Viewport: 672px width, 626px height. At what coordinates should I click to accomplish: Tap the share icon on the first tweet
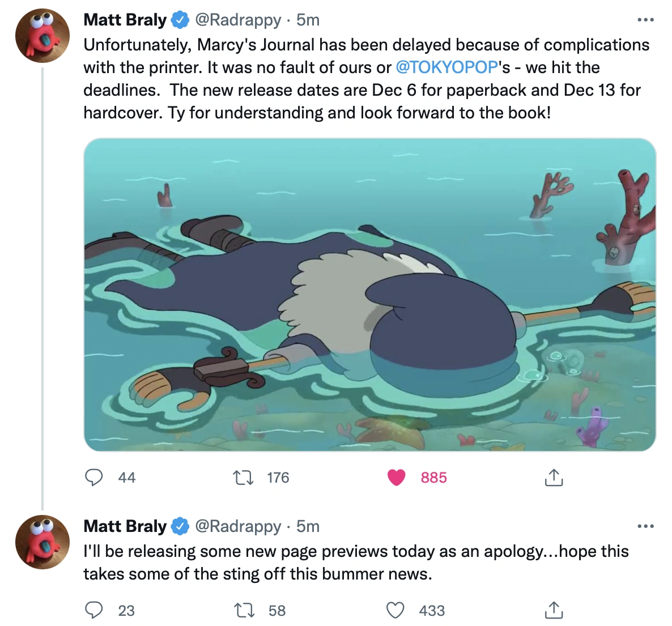[553, 478]
